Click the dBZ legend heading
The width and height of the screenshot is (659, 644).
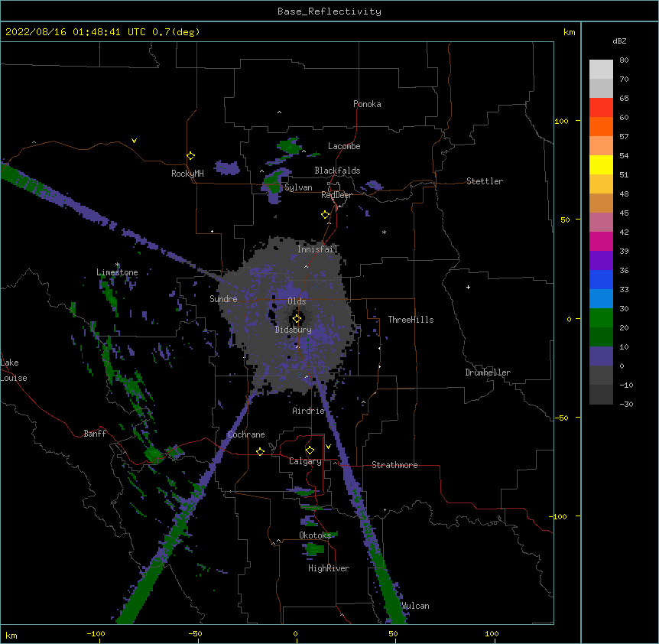point(619,41)
